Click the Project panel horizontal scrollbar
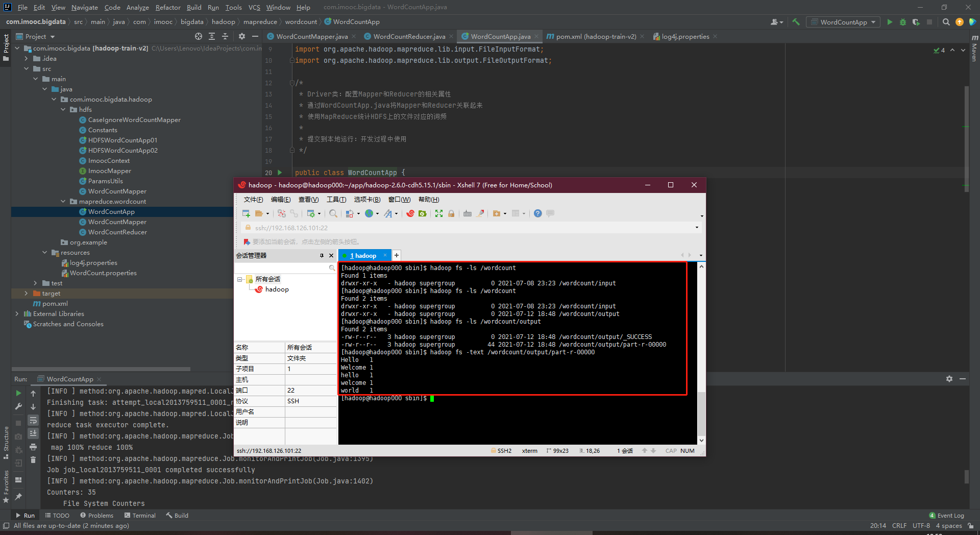This screenshot has height=535, width=980. (x=101, y=369)
